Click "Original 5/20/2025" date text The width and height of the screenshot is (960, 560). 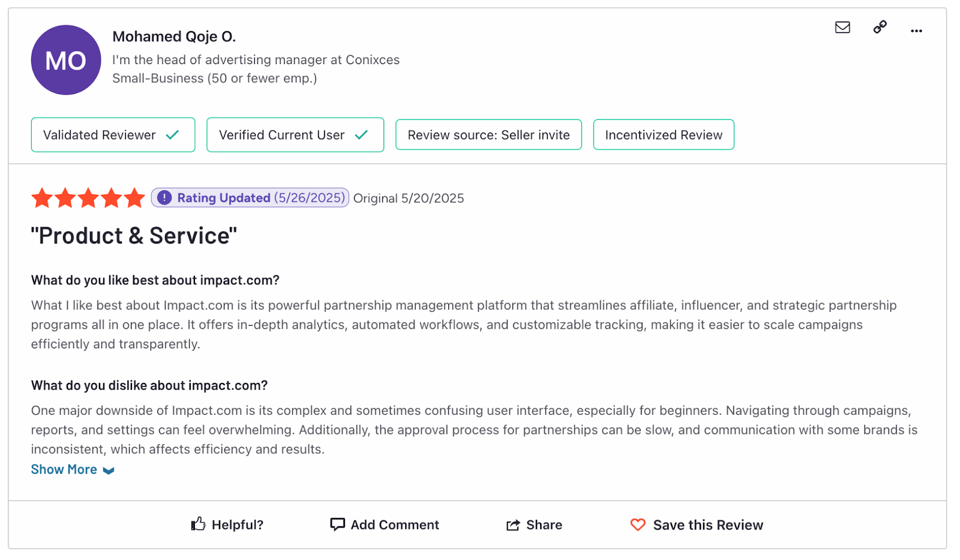pyautogui.click(x=409, y=198)
